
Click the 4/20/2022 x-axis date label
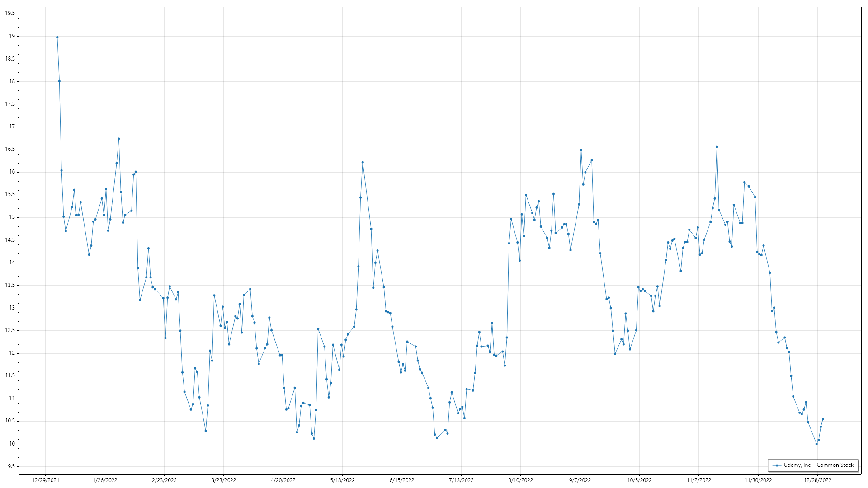[283, 480]
